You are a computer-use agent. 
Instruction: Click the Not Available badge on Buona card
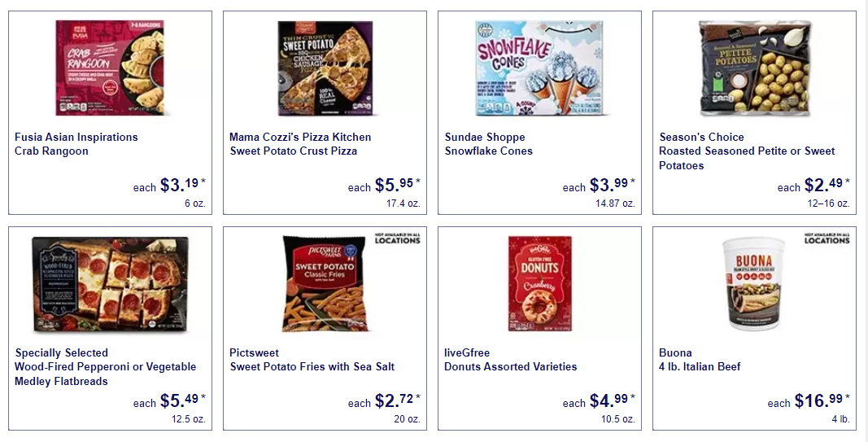coord(827,239)
